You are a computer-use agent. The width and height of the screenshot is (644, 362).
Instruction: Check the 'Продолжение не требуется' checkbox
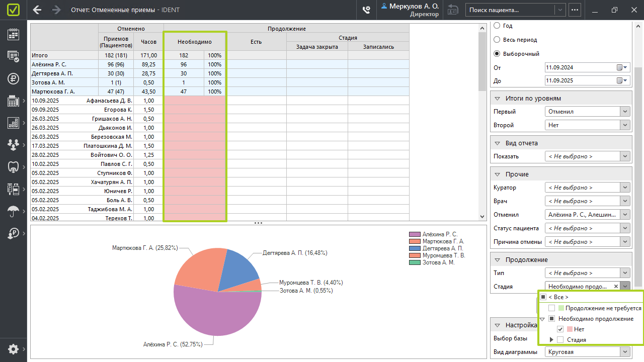(x=552, y=308)
